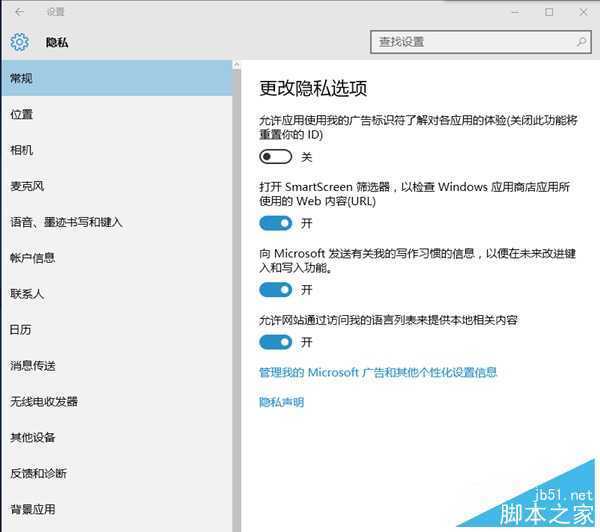
Task: Open the 反馈和诊断 section
Action: click(x=117, y=473)
